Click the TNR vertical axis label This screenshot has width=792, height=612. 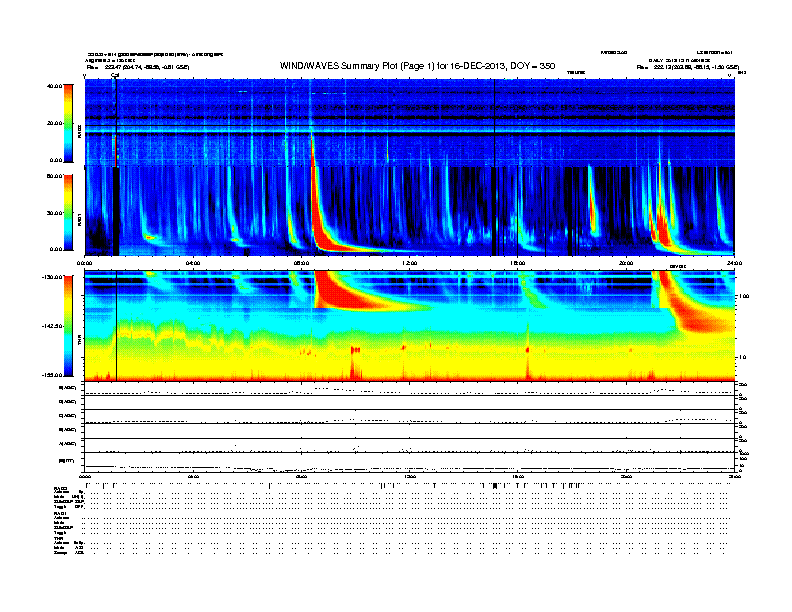[79, 342]
